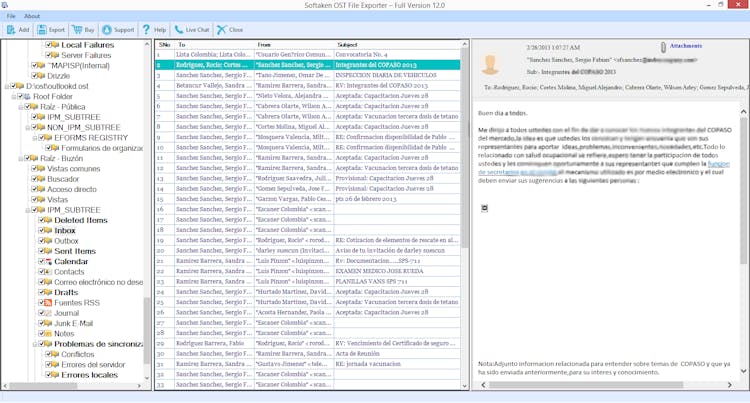This screenshot has width=750, height=403.
Task: Toggle the Contacts checkbox
Action: click(x=42, y=272)
